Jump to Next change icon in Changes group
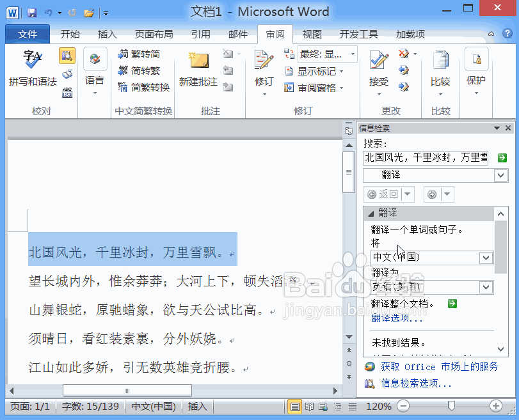 404,87
